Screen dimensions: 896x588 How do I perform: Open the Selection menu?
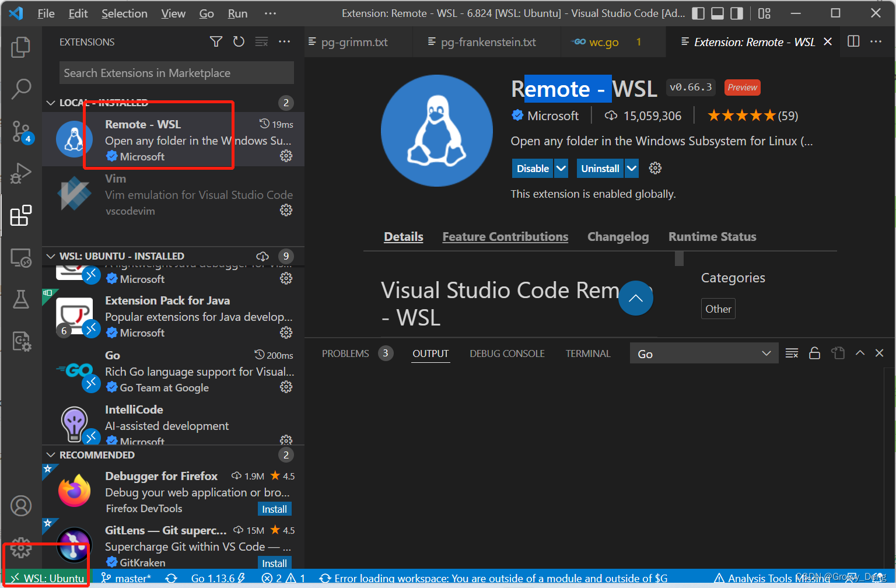pyautogui.click(x=124, y=13)
